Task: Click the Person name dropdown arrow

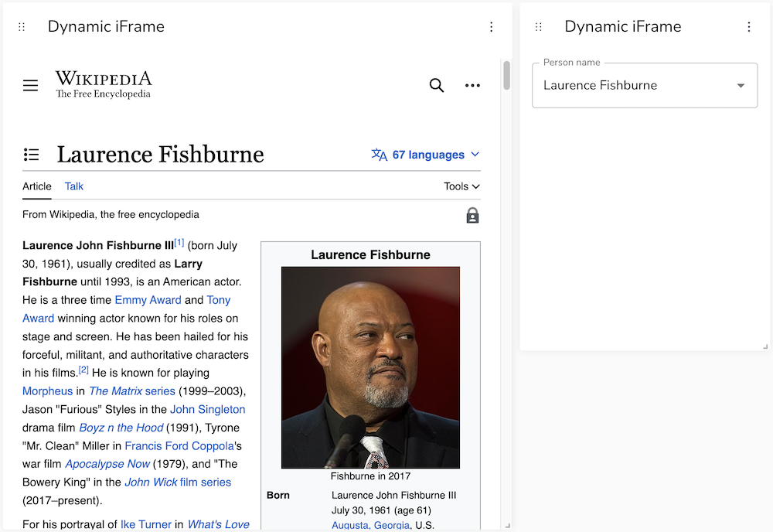Action: 741,86
